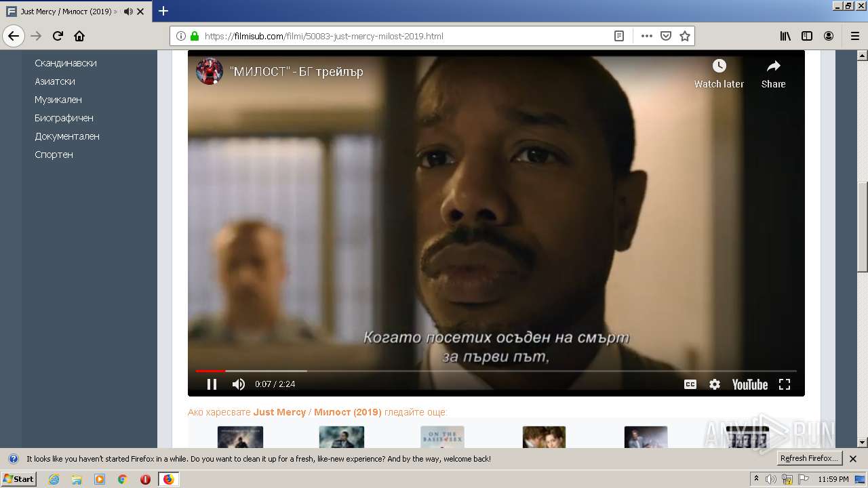This screenshot has height=488, width=868.
Task: Open the 11:59 PM taskbar clock
Action: [x=833, y=479]
